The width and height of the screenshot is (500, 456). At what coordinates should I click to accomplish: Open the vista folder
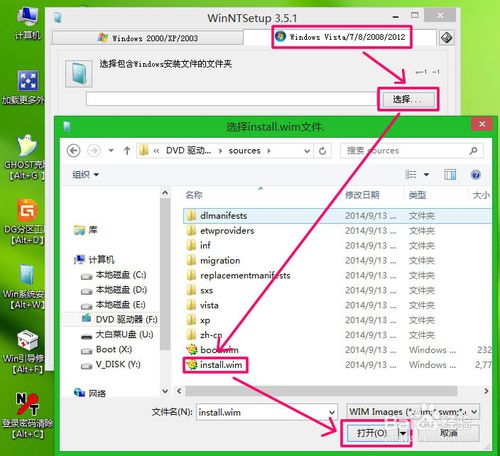(x=203, y=305)
